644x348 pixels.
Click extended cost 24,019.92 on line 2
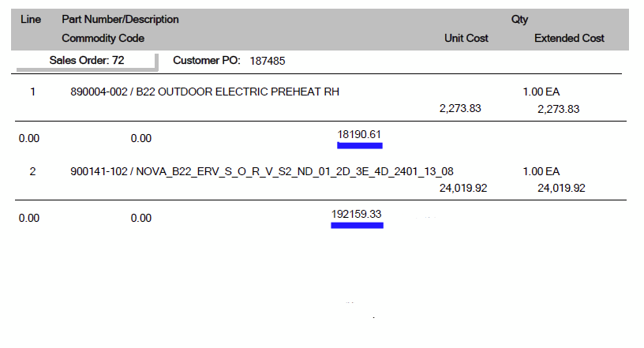click(561, 188)
